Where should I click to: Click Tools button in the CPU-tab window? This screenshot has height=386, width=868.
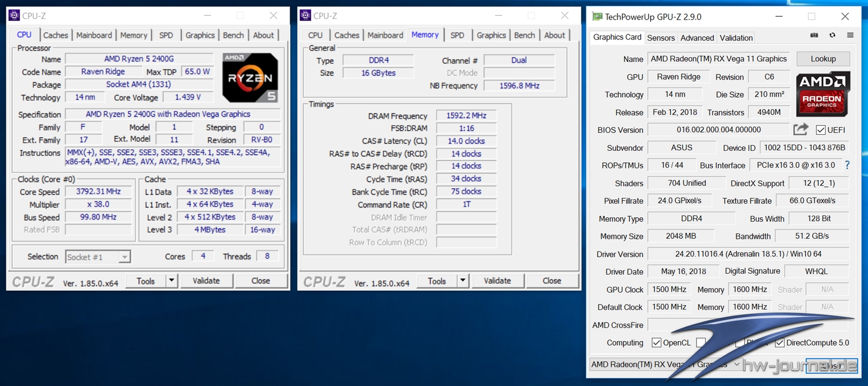click(145, 281)
